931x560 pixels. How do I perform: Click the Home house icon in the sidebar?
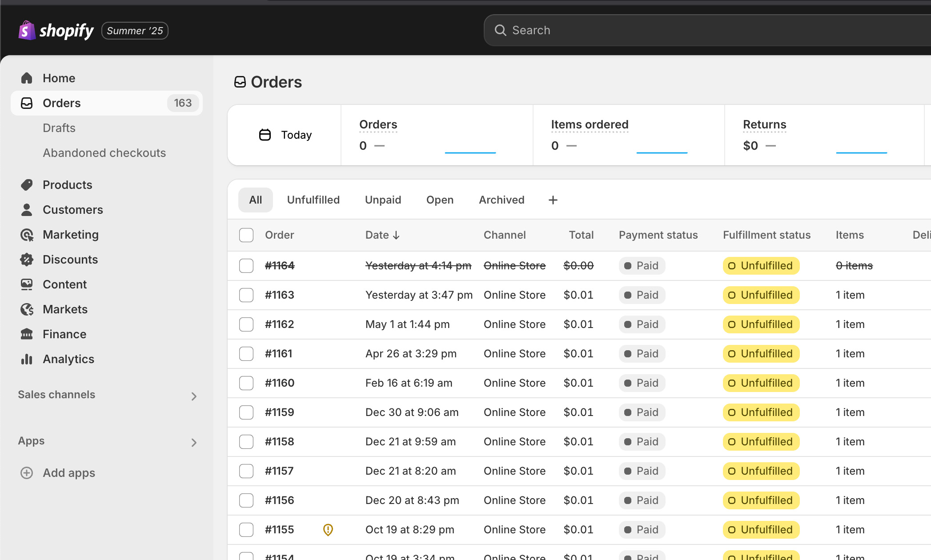pyautogui.click(x=27, y=78)
